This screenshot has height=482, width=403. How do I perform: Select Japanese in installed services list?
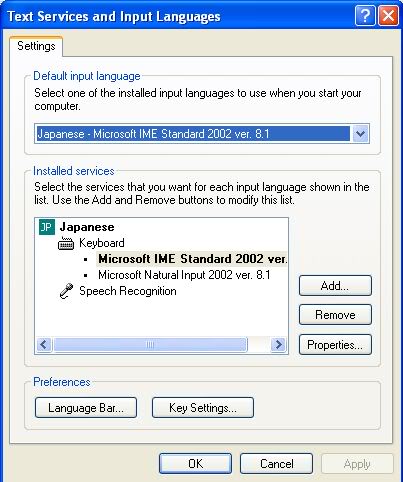pos(87,227)
